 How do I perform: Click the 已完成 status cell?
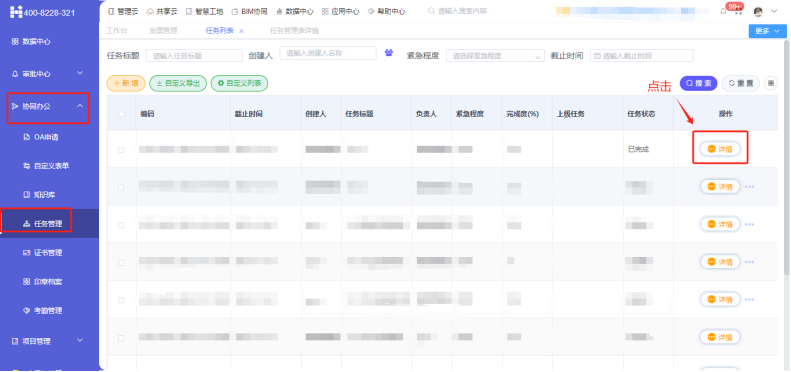(x=639, y=149)
